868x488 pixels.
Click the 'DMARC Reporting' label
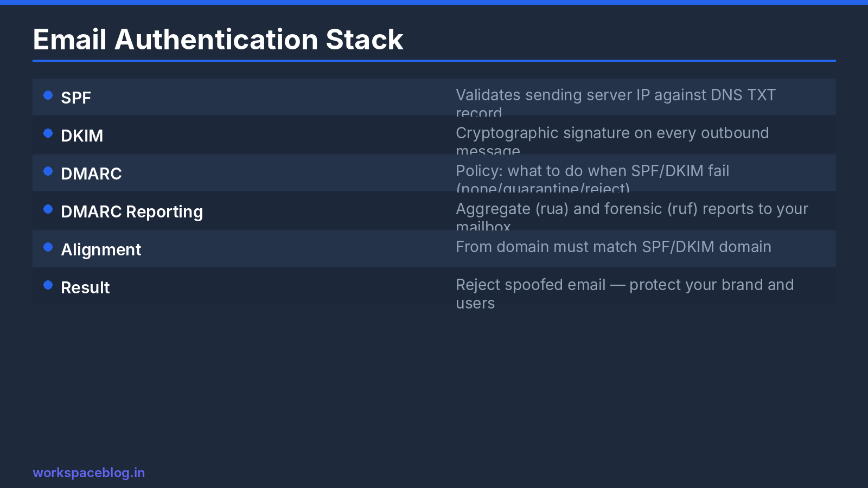coord(132,211)
